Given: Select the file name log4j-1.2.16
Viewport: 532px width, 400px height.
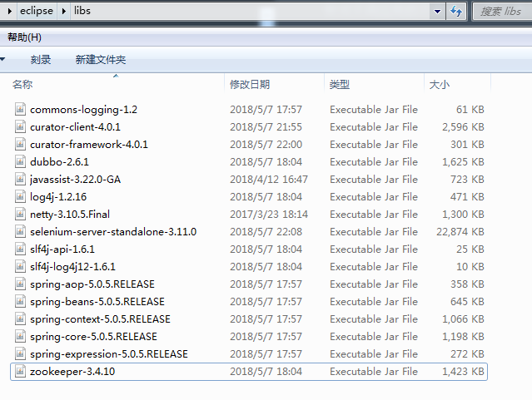Looking at the screenshot, I should click(x=58, y=197).
